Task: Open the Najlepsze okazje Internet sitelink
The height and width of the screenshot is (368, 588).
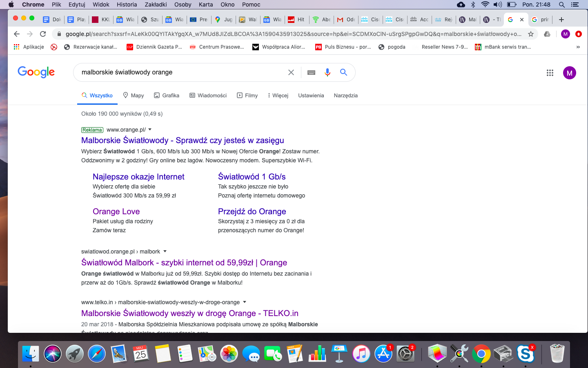Action: click(x=138, y=177)
